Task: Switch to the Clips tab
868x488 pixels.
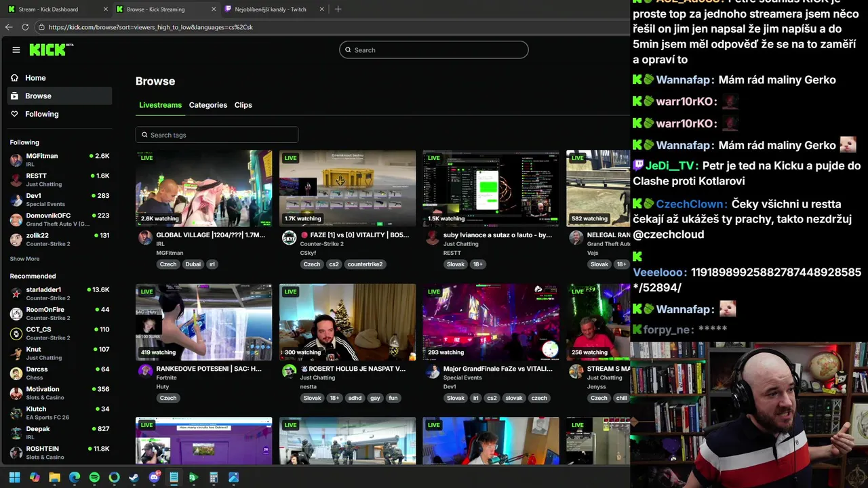Action: [x=243, y=105]
